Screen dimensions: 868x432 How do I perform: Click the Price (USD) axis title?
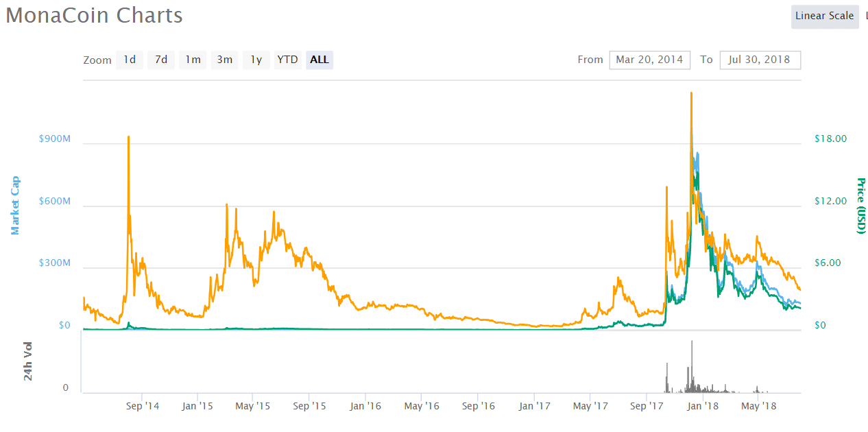[861, 205]
